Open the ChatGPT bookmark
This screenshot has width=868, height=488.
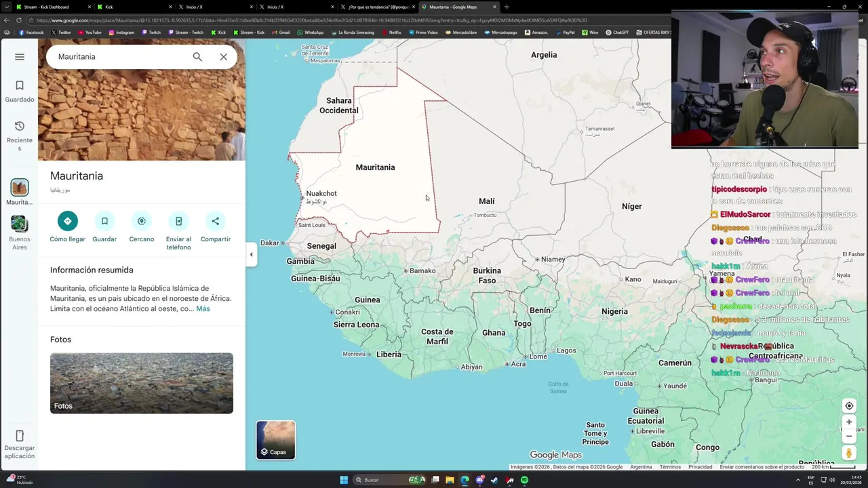coord(617,33)
